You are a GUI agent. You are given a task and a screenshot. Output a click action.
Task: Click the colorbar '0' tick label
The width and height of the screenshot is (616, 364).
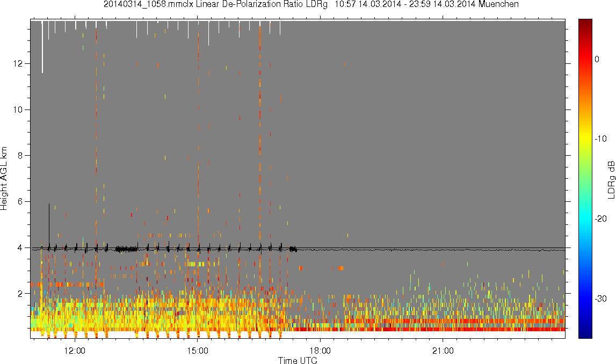tap(597, 59)
